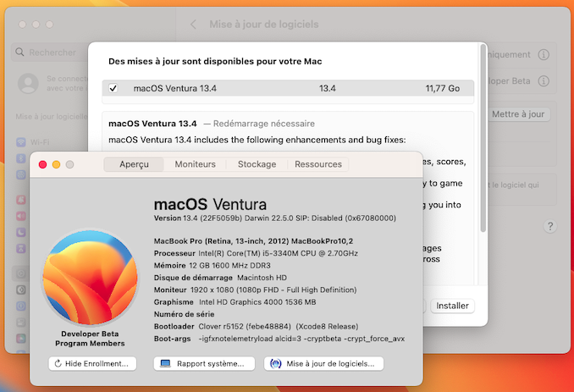Click the Intel HD Graphics 4000 1536 MB value
This screenshot has width=574, height=392.
click(x=257, y=302)
